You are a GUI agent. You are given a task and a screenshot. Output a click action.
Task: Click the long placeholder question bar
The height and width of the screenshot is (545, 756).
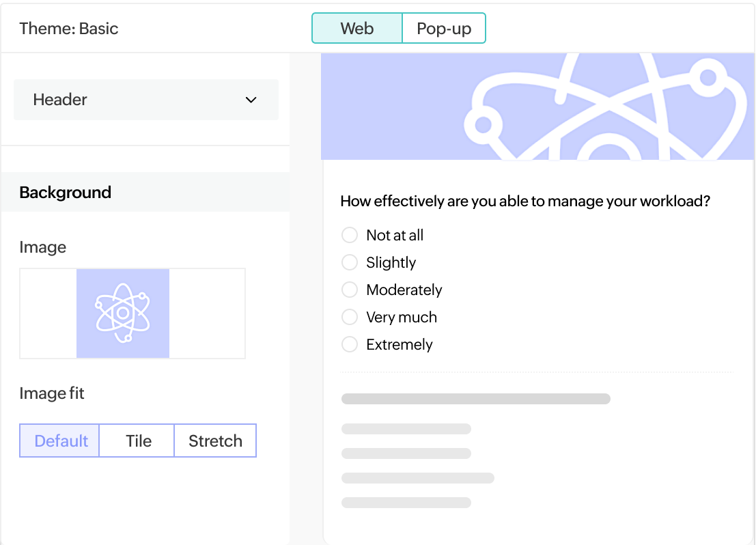[x=475, y=399]
